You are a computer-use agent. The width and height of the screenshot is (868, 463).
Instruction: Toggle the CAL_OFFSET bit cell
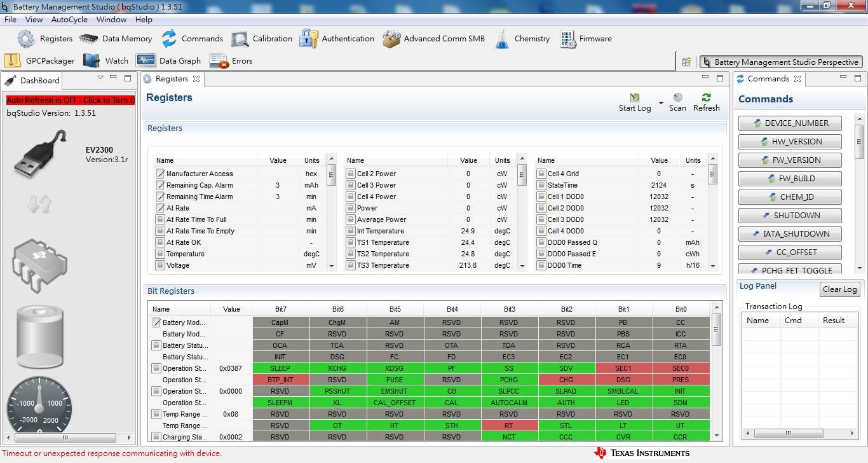395,403
